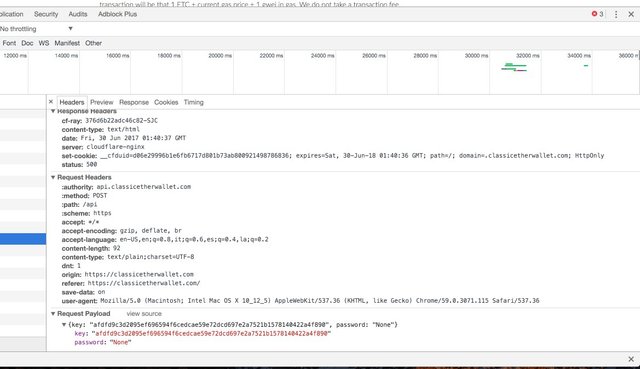Viewport: 640px width, 369px height.
Task: Click the red error count indicator
Action: coord(597,14)
